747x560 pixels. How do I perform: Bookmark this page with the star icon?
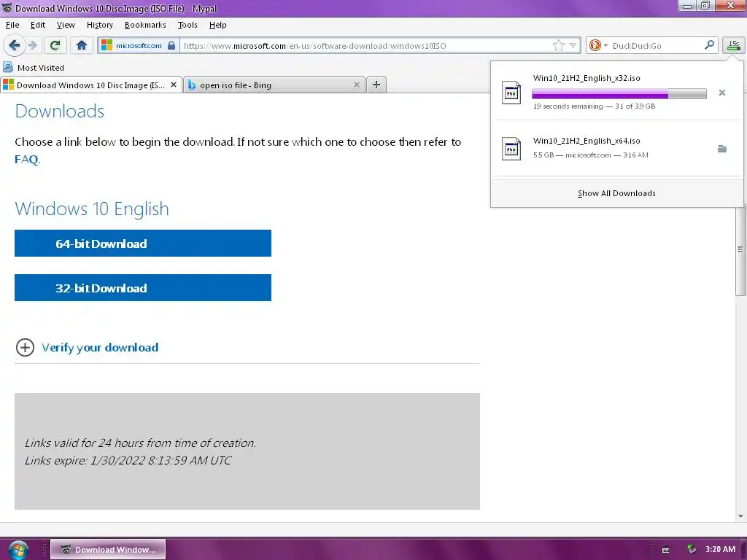tap(558, 46)
